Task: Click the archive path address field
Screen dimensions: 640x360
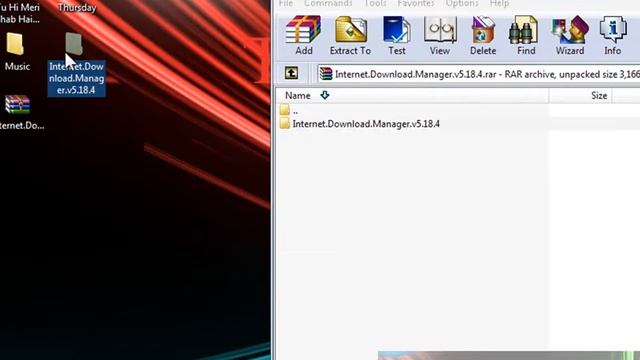Action: pos(479,74)
